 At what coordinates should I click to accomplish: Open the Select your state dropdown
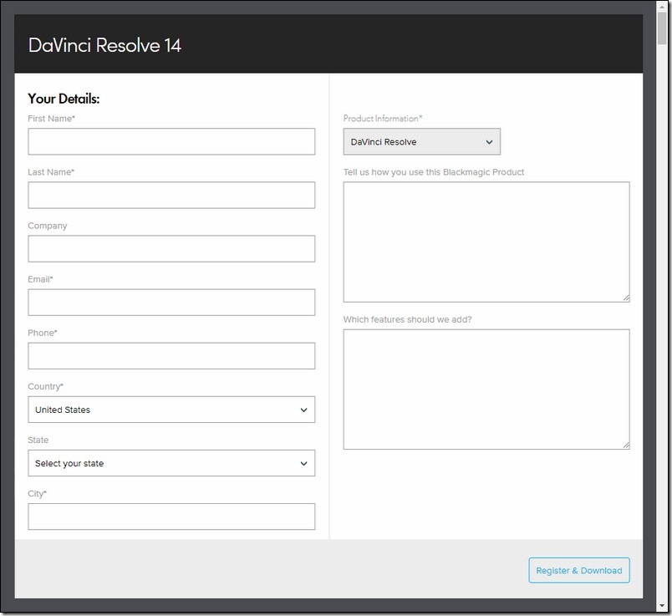click(x=171, y=463)
